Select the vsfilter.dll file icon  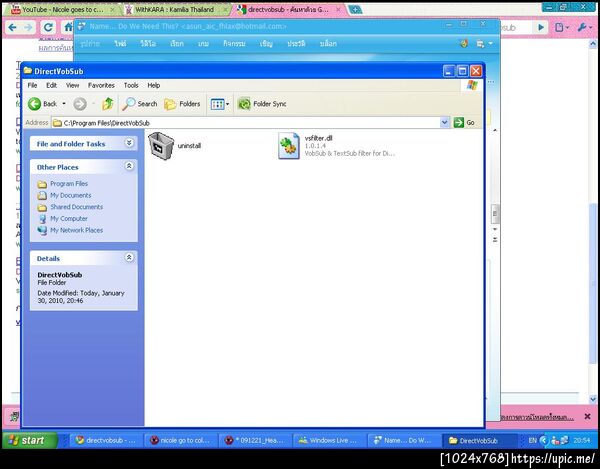289,146
